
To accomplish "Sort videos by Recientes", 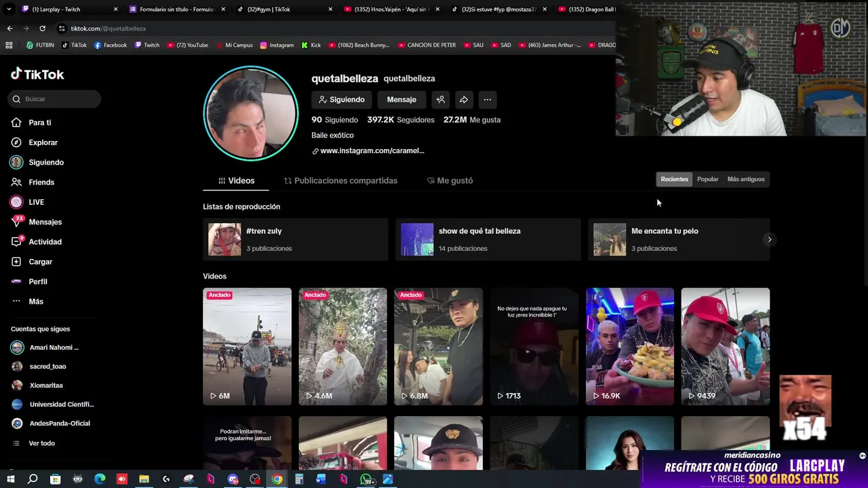I will click(674, 180).
